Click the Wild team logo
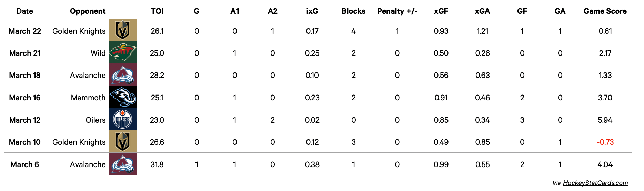644x191 pixels. click(x=122, y=52)
